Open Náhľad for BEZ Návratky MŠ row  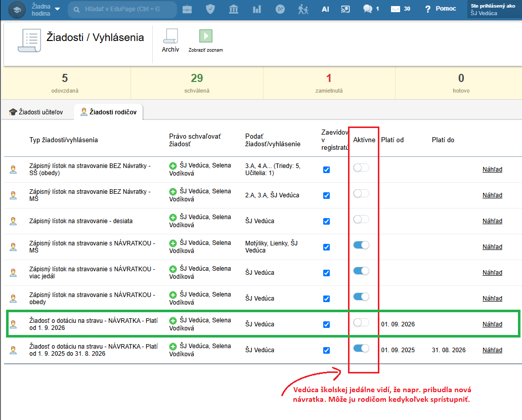(492, 195)
